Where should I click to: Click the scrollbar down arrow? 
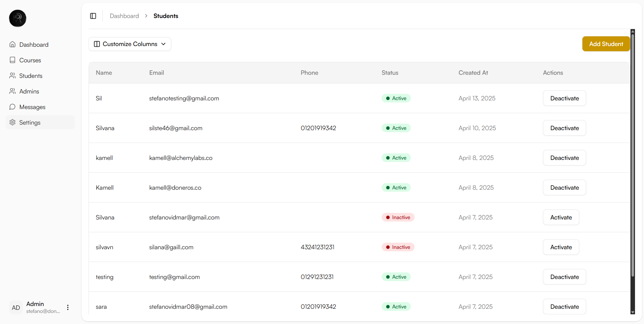click(633, 312)
